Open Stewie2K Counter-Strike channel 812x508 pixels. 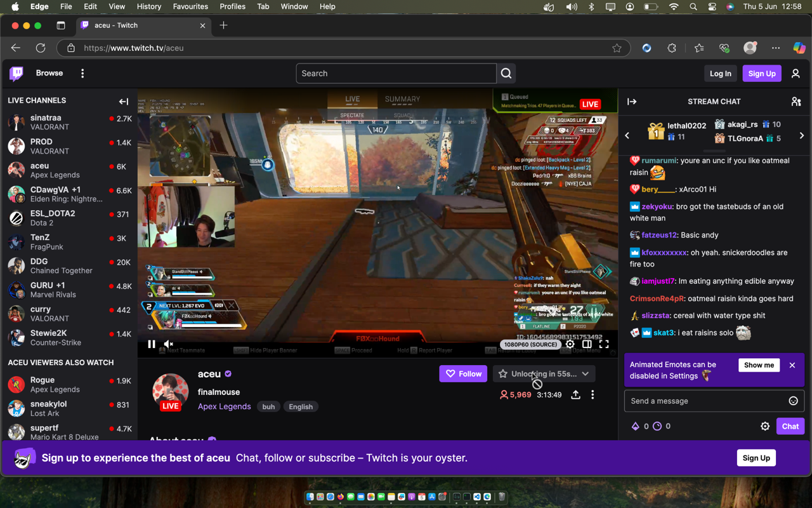(69, 338)
